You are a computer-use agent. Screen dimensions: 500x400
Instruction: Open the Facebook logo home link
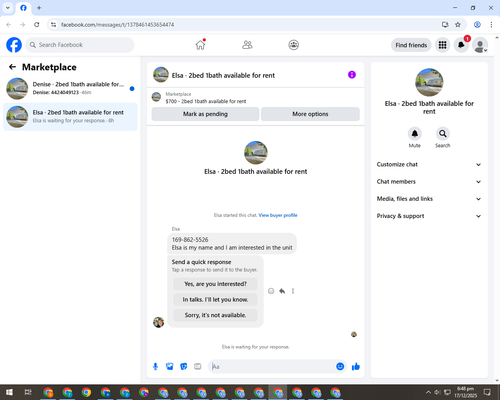coord(14,45)
